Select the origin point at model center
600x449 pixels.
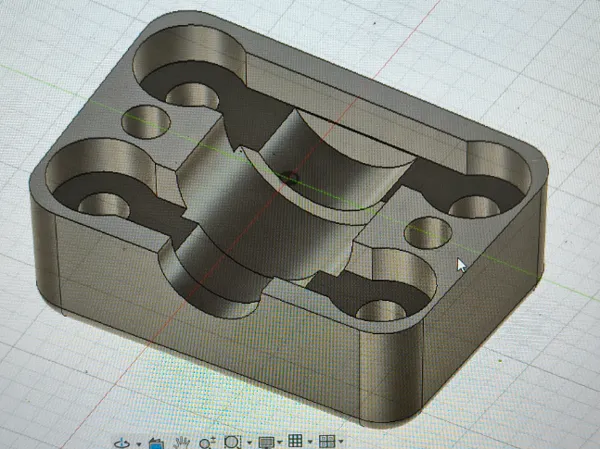pos(291,178)
